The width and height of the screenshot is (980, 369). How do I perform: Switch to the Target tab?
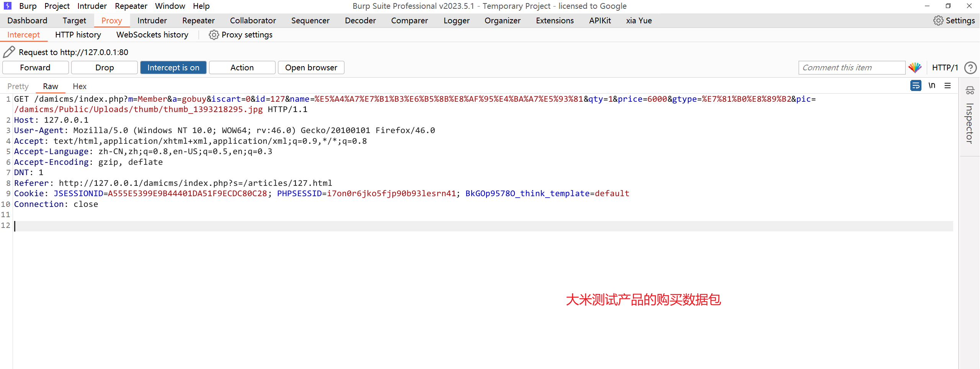click(x=74, y=21)
